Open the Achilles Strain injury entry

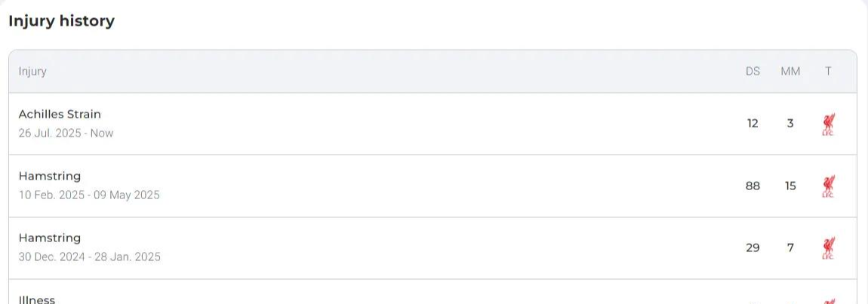pos(432,124)
